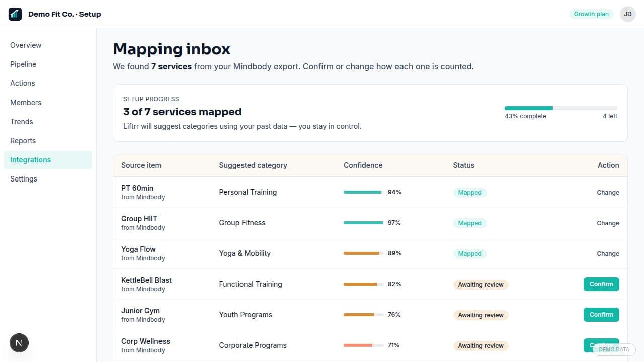Click the Liftrr logo icon
Viewport: 644px width, 362px height.
tap(15, 14)
